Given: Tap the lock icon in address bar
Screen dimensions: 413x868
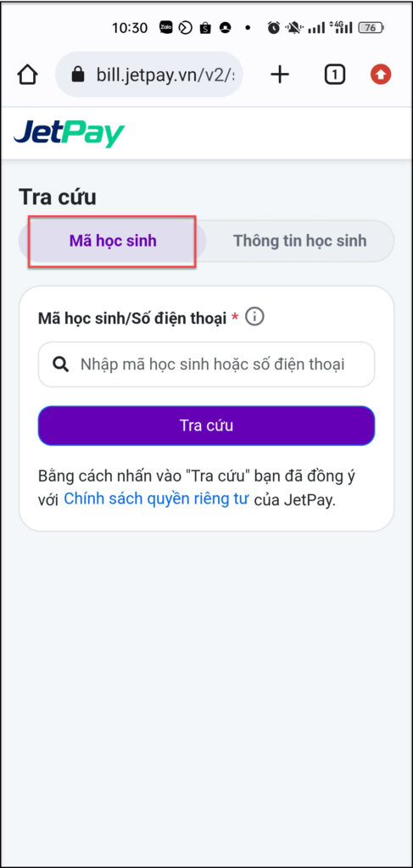Looking at the screenshot, I should click(x=79, y=75).
